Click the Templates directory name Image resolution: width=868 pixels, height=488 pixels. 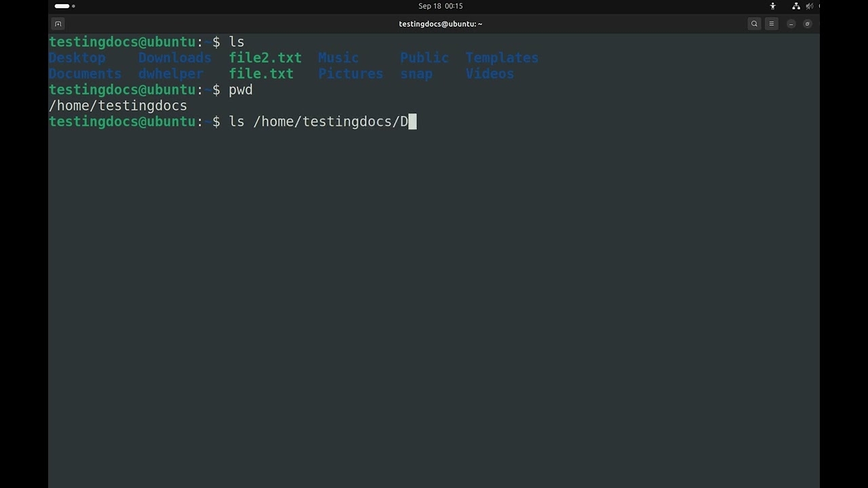tap(502, 58)
